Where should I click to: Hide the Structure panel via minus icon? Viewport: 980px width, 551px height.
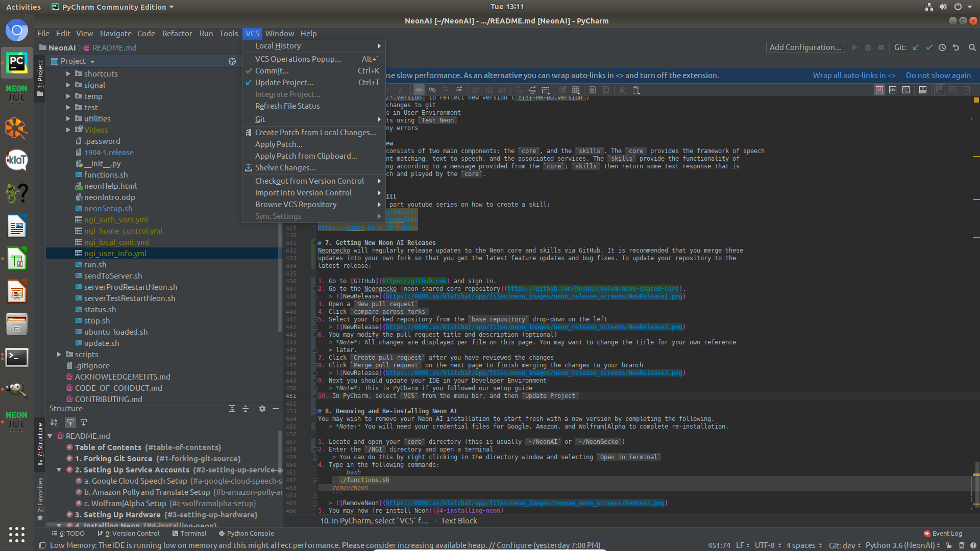pos(276,409)
